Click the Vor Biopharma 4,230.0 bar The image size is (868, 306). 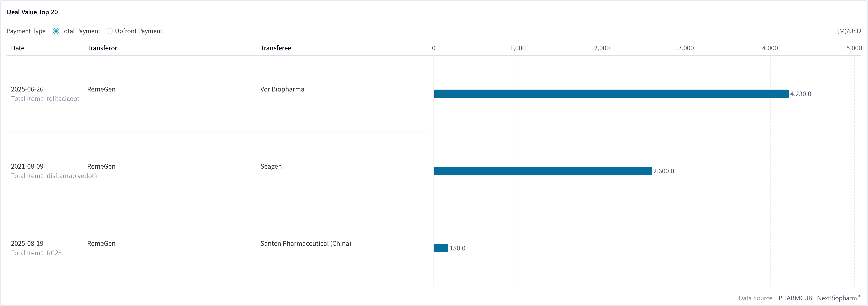point(611,94)
